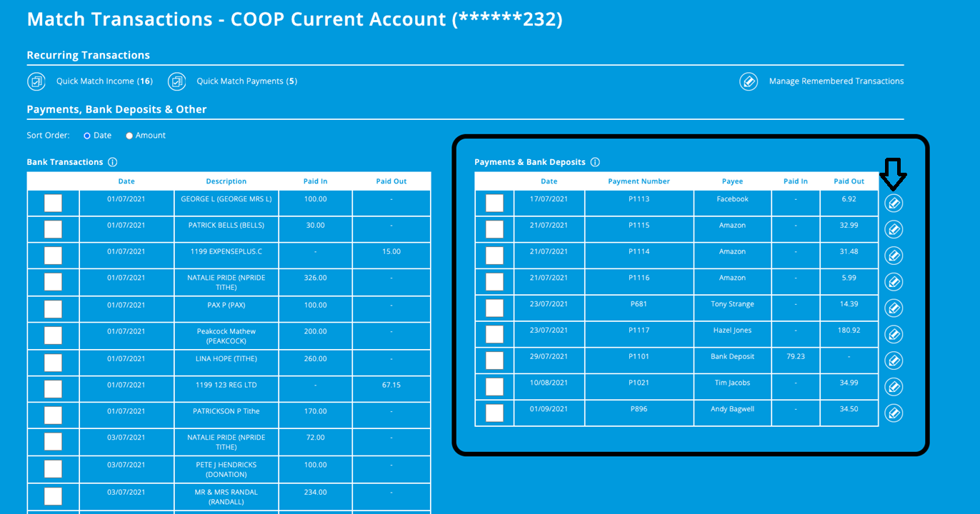
Task: Edit the Facebook P1113 payment
Action: [894, 203]
